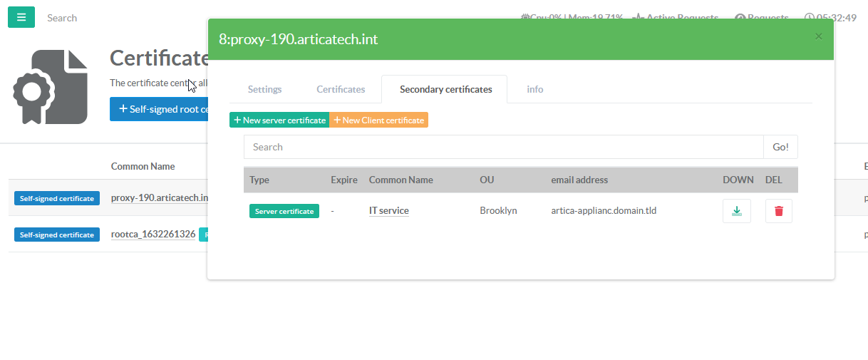Click the Common Name column header in dialog
The image size is (868, 360).
click(401, 180)
